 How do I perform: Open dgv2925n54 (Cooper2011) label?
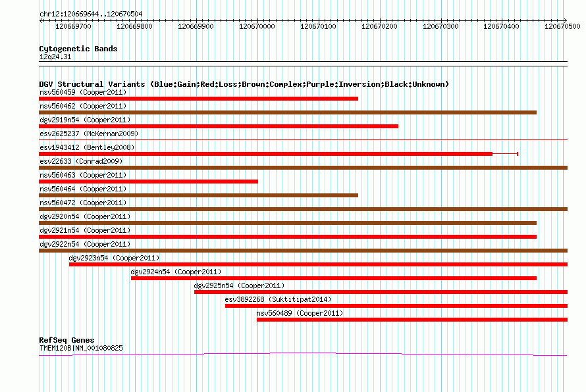pyautogui.click(x=239, y=285)
